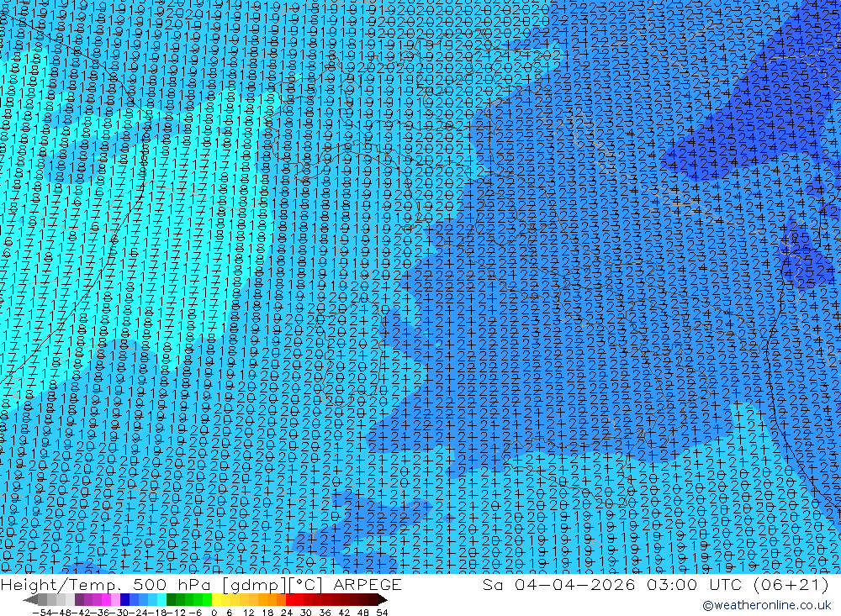841x616 pixels.
Task: Click the ARPEGE model name label
Action: [x=368, y=584]
